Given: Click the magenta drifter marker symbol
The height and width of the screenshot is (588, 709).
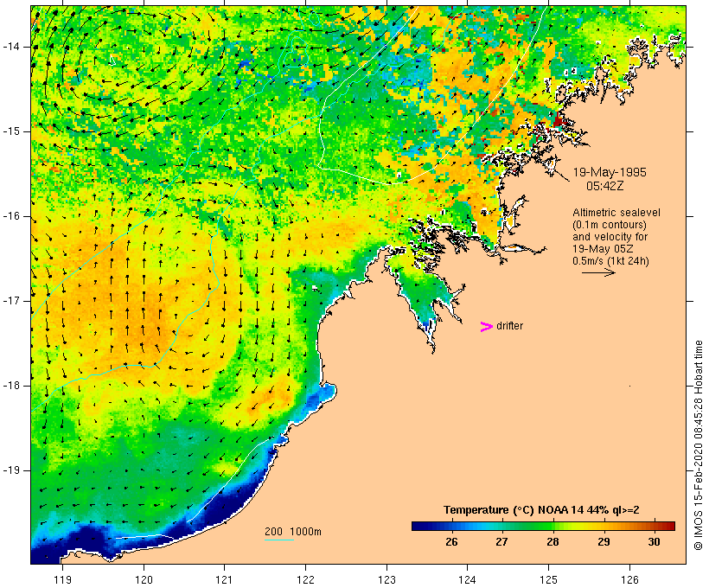Looking at the screenshot, I should pyautogui.click(x=487, y=327).
